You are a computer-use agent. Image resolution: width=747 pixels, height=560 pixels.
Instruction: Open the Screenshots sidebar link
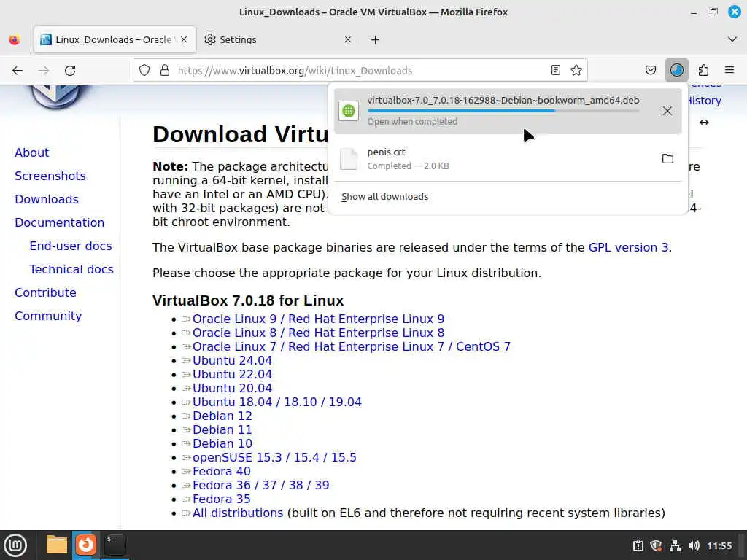point(50,176)
